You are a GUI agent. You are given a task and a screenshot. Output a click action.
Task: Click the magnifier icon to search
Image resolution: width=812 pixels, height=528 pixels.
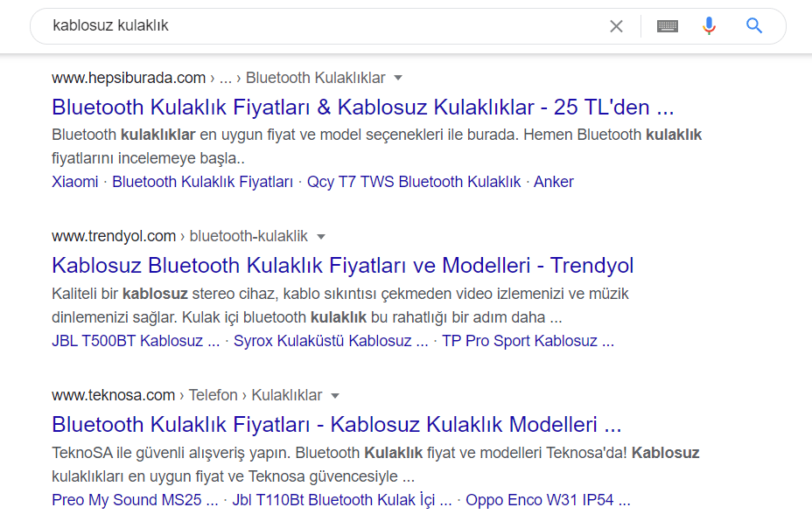tap(753, 26)
